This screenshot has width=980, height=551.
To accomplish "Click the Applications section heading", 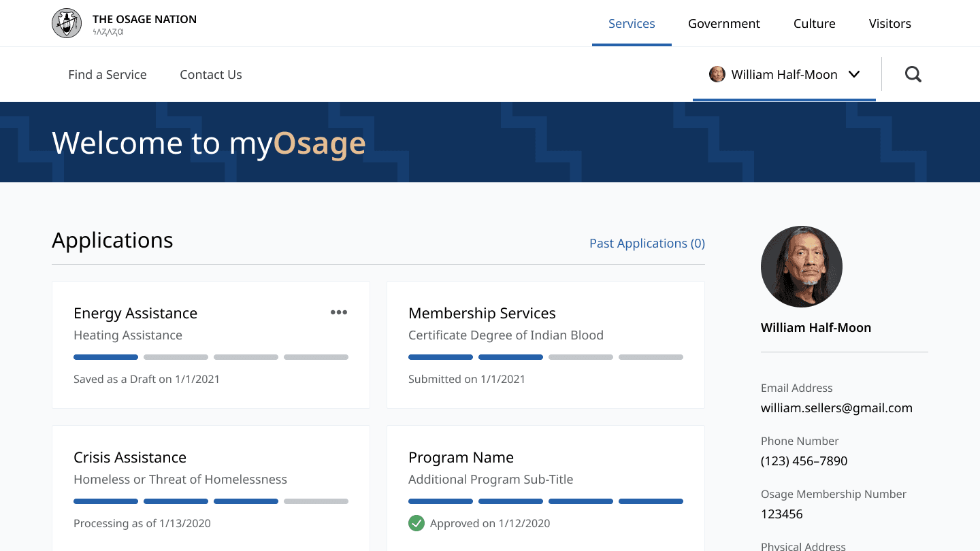I will click(112, 240).
